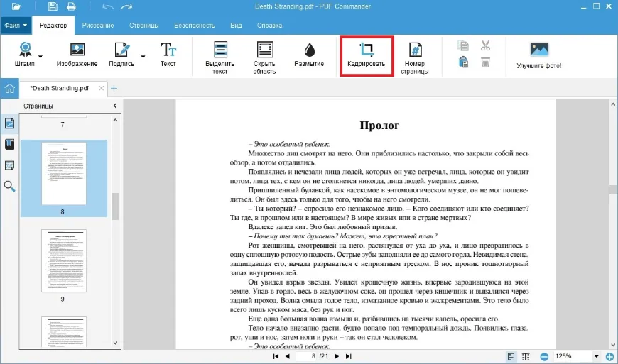Undo the last action
The image size is (618, 364).
coord(108,6)
